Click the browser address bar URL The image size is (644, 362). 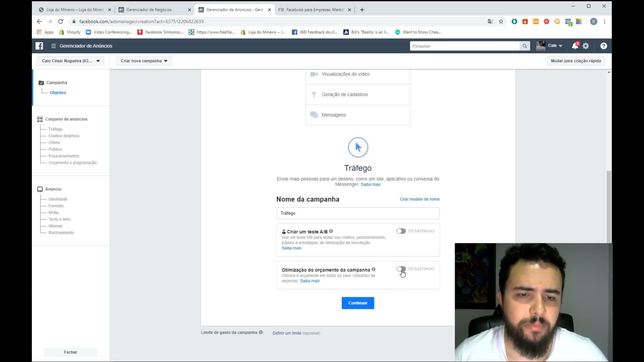tap(141, 21)
